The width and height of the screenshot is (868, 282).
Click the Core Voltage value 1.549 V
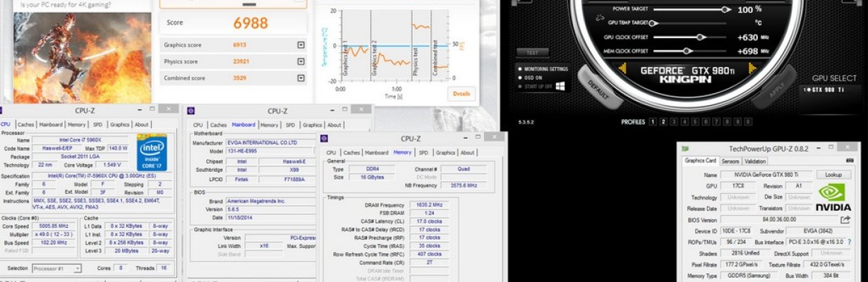pos(112,164)
